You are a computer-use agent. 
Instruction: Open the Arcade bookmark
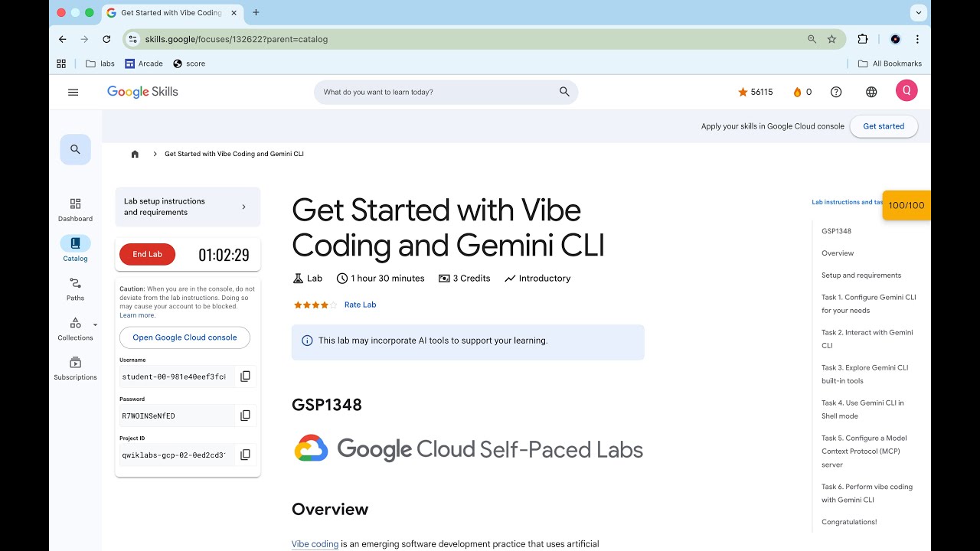click(x=144, y=64)
